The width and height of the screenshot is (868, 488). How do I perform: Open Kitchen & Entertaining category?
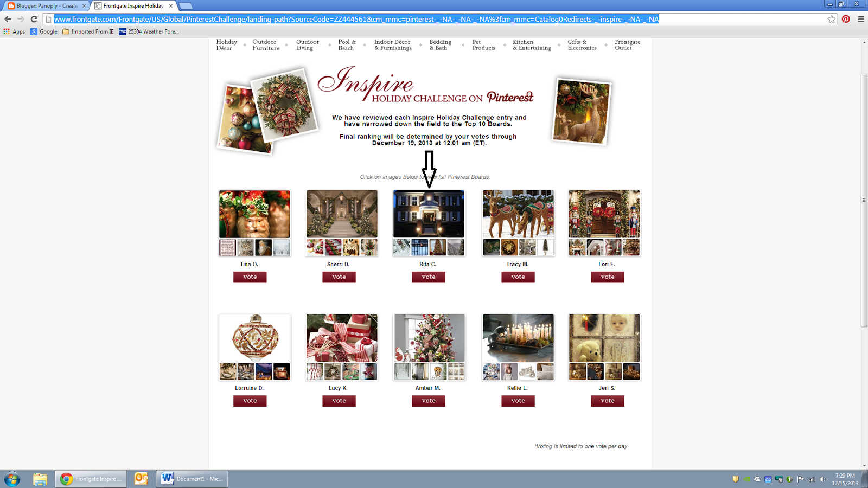(532, 45)
